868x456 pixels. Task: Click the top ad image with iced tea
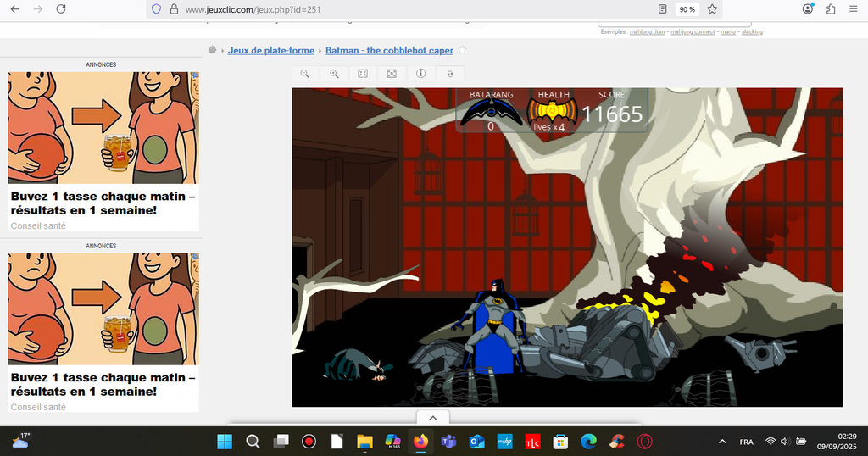(x=103, y=128)
